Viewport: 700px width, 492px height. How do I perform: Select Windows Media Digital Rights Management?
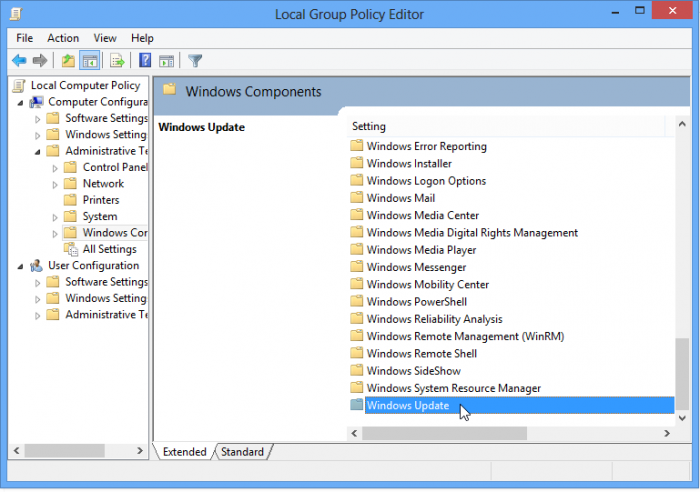coord(472,232)
